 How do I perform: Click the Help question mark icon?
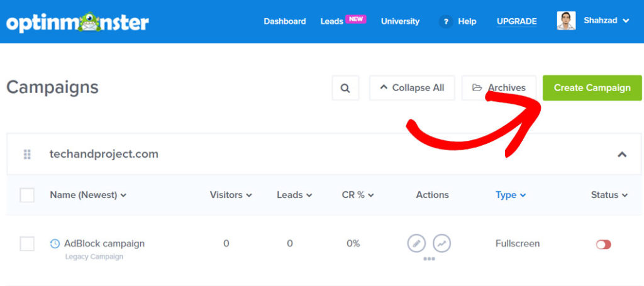446,21
